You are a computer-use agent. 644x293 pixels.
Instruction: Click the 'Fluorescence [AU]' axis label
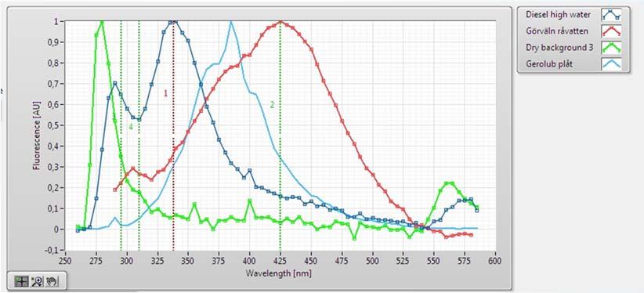[x=36, y=136]
